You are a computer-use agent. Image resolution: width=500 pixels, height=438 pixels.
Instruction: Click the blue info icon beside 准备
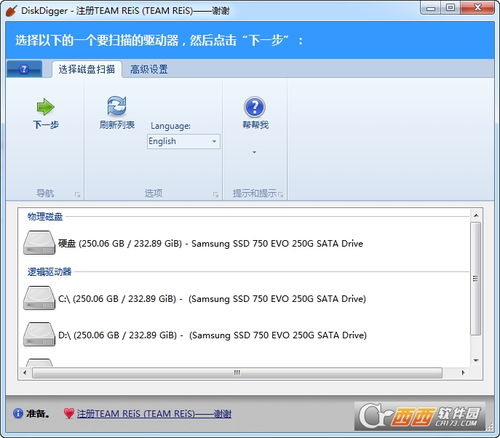point(18,413)
